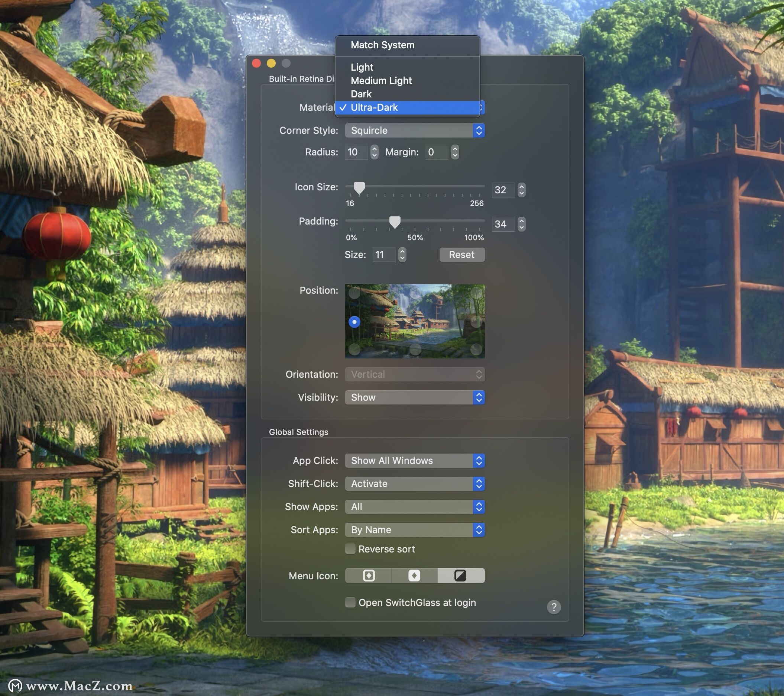This screenshot has height=696, width=784.
Task: Select the right-middle Position radio button
Action: (x=476, y=322)
